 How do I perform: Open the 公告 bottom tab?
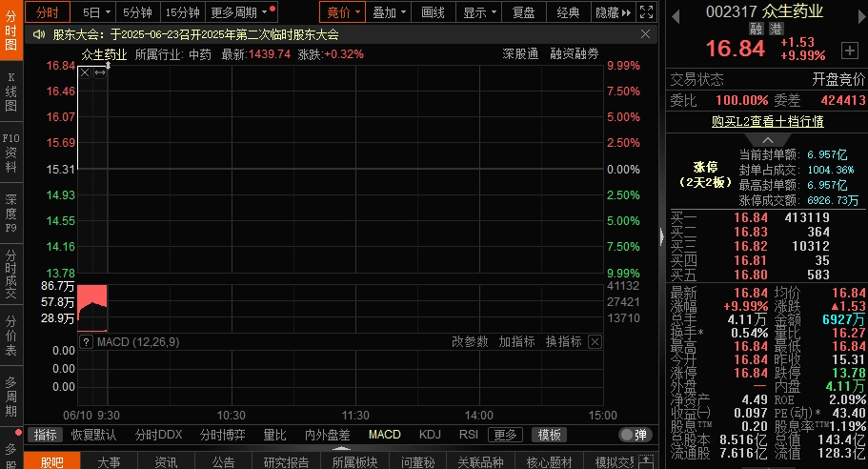coord(224,461)
